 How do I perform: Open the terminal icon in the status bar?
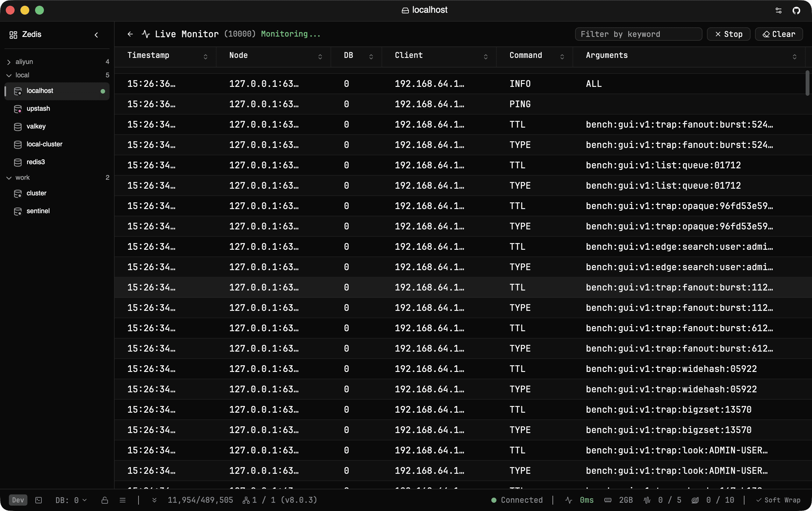click(39, 500)
